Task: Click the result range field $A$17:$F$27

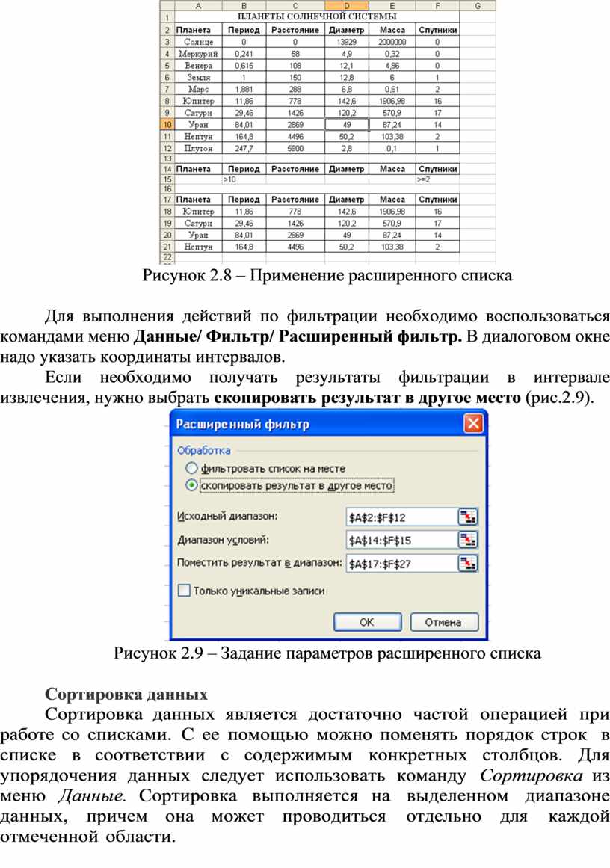Action: (401, 563)
